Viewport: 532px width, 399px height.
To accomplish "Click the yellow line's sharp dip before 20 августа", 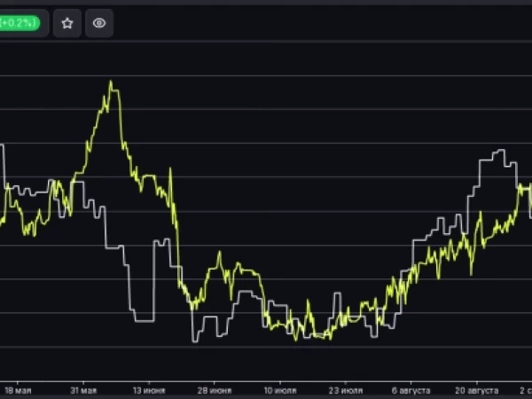I will (472, 272).
